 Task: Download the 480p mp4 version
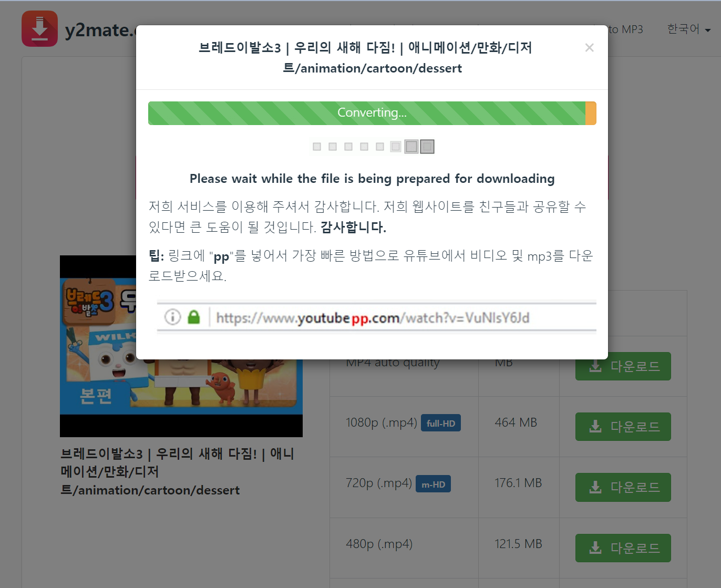pyautogui.click(x=623, y=548)
